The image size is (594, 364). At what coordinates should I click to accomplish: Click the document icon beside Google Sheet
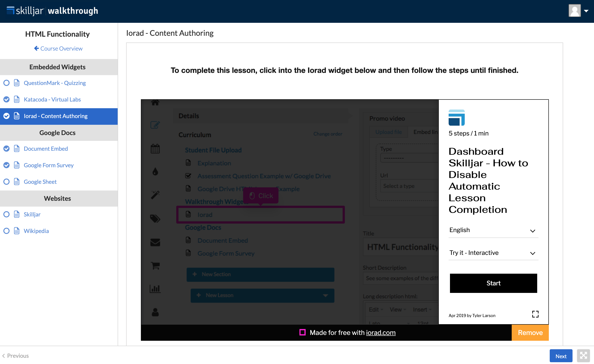tap(17, 182)
